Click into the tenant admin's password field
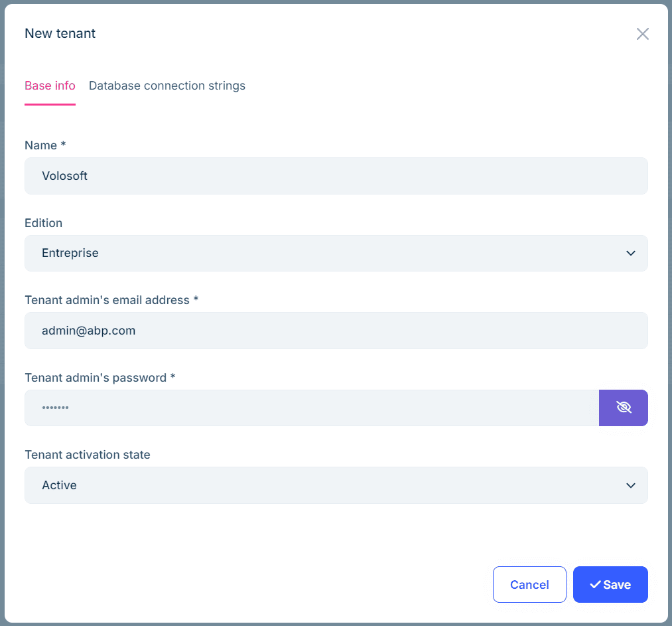Screen dimensions: 672x626 (312, 408)
